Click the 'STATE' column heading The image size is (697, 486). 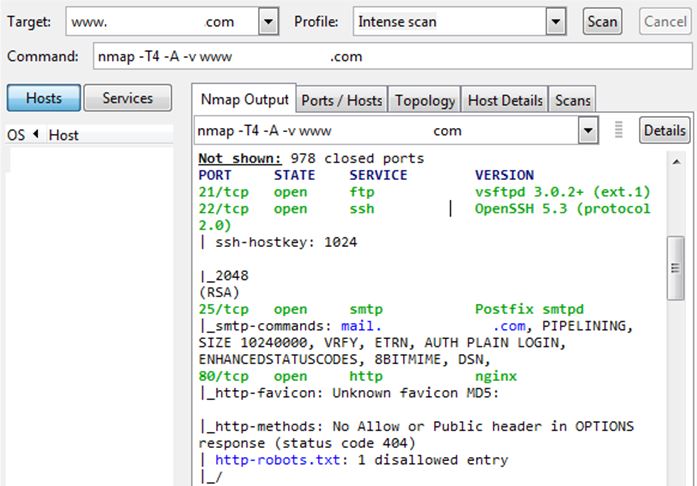pyautogui.click(x=294, y=175)
